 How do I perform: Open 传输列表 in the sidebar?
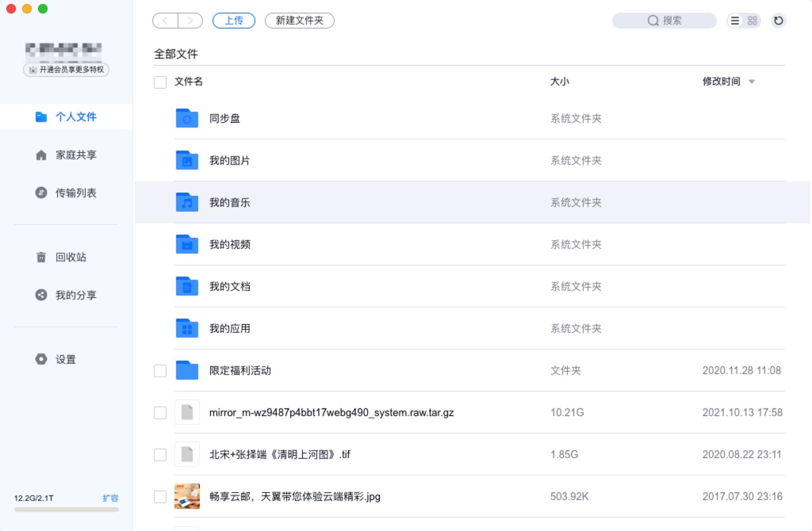coord(66,193)
